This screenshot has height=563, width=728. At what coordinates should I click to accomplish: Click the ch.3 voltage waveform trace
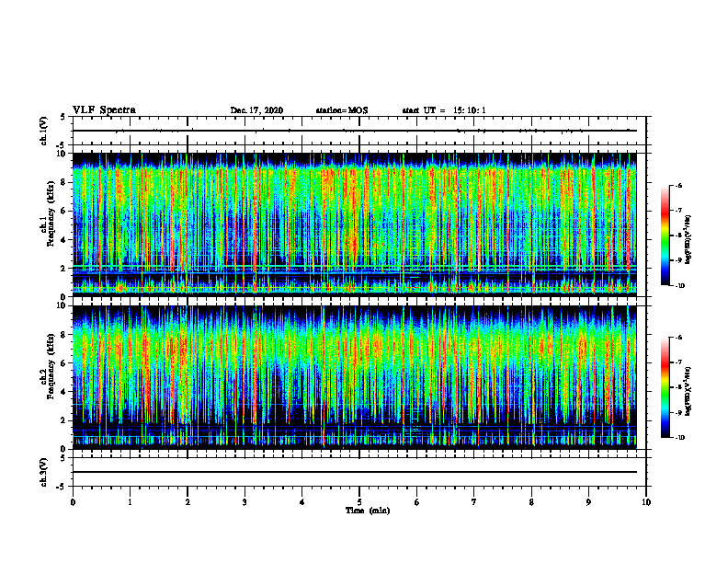click(x=355, y=472)
